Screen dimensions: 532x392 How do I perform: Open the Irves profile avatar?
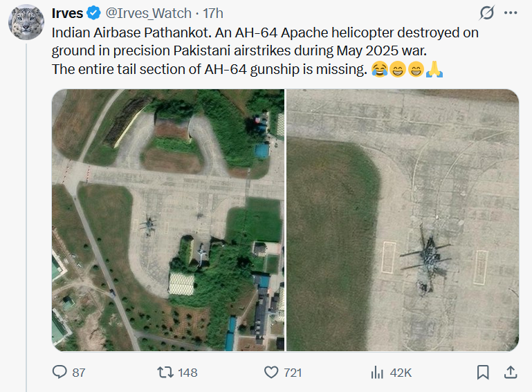pyautogui.click(x=26, y=21)
